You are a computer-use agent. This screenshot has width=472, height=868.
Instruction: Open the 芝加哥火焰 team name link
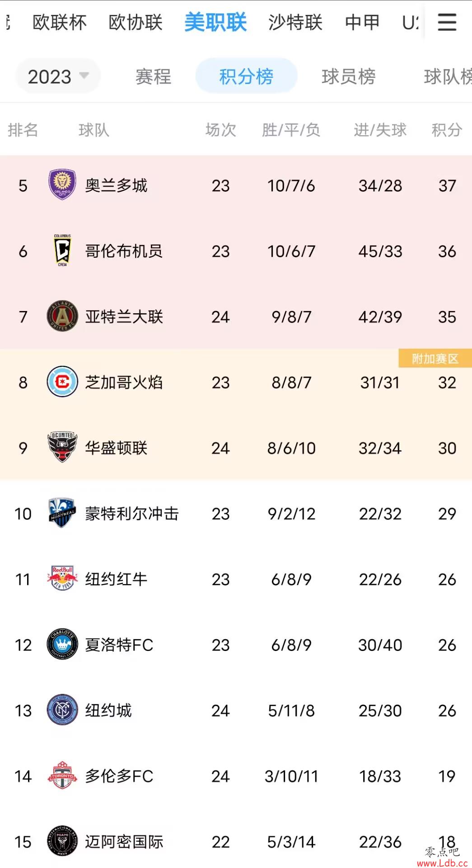point(124,382)
